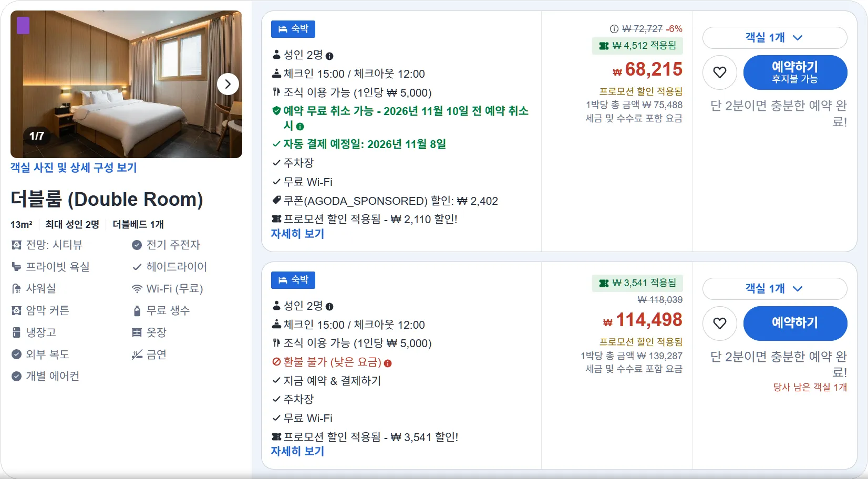This screenshot has height=480, width=868.
Task: Click info icon beside crossed-out ₩72,727 price
Action: [614, 29]
